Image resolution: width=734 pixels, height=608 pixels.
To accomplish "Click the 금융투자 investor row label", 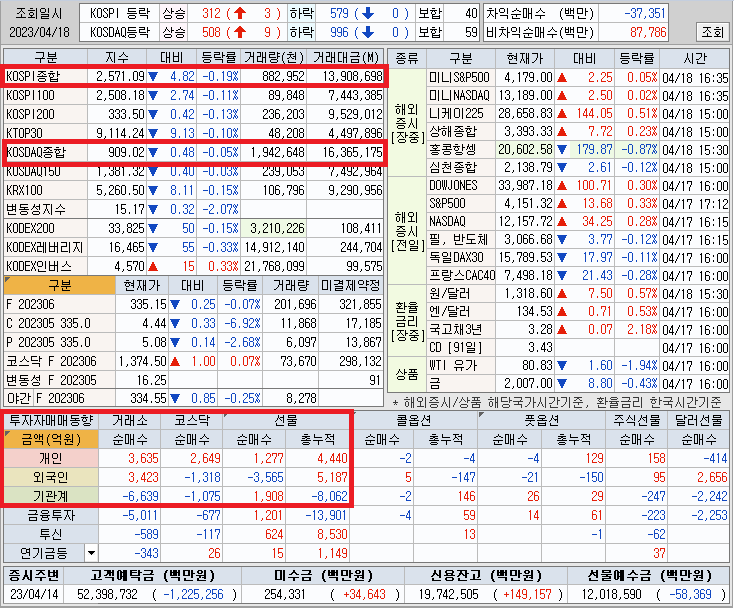I will coord(51,515).
